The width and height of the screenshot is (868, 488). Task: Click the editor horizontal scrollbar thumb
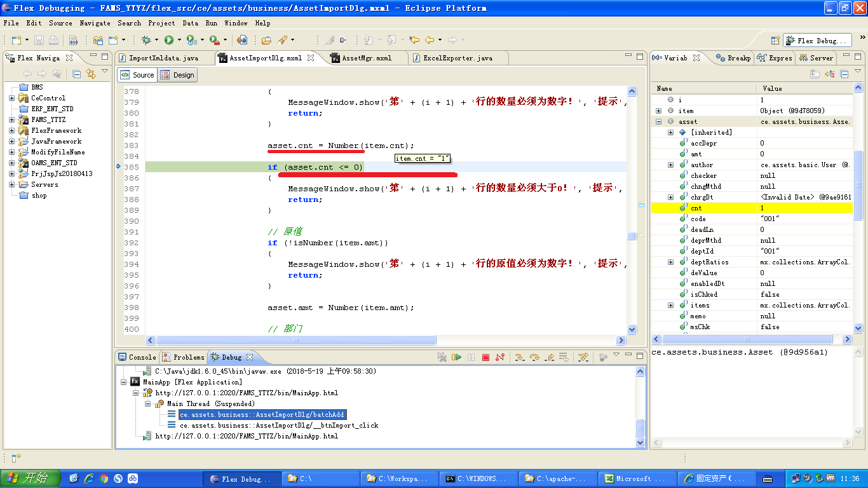tap(295, 340)
